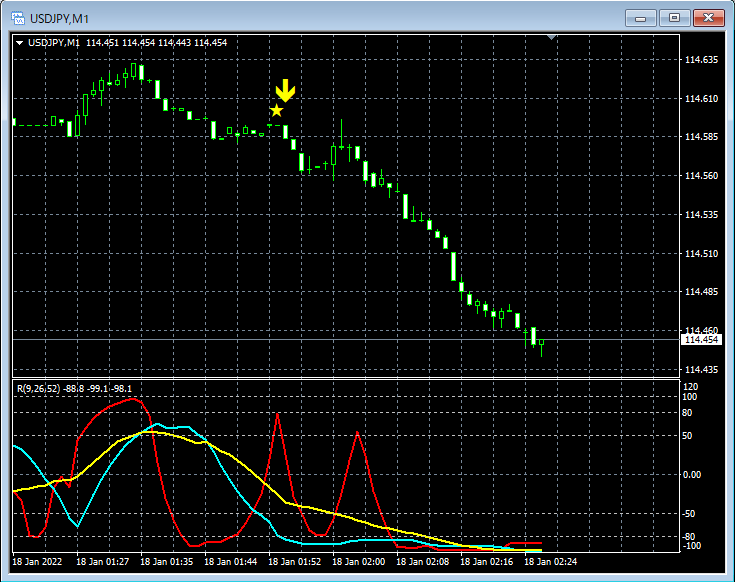Viewport: 735px width, 582px height.
Task: Click time label 18 Jan 01:52
Action: tap(294, 561)
